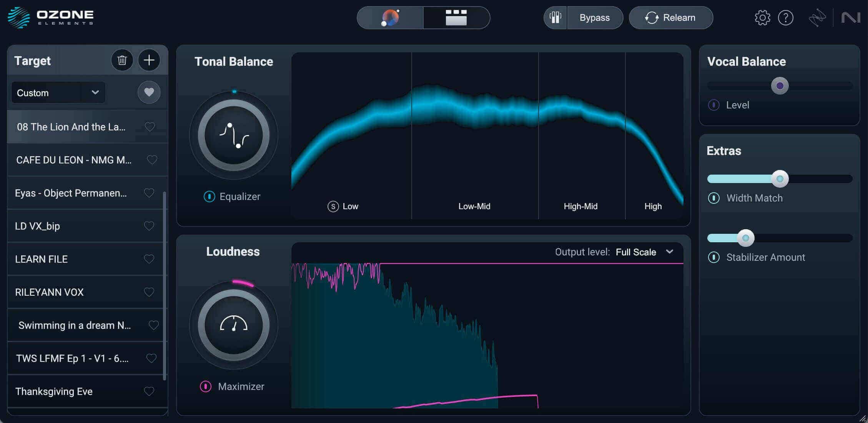Toggle Stabilizer Amount power button
This screenshot has width=868, height=423.
click(714, 257)
